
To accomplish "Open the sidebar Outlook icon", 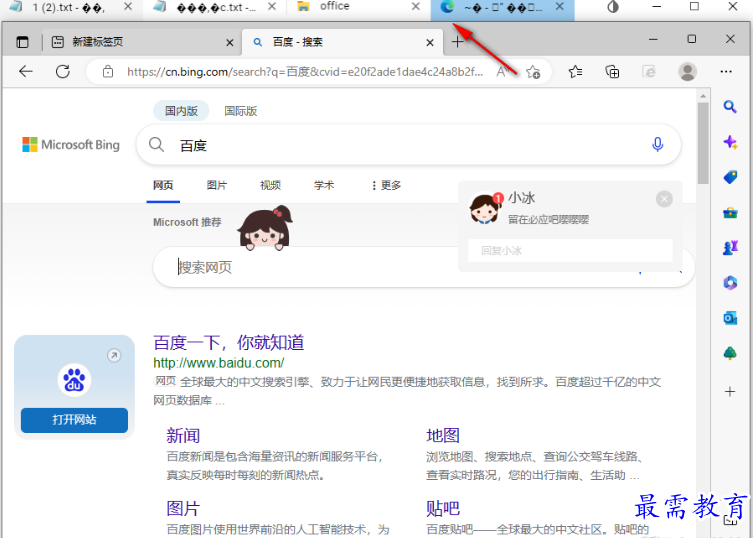I will coord(730,318).
